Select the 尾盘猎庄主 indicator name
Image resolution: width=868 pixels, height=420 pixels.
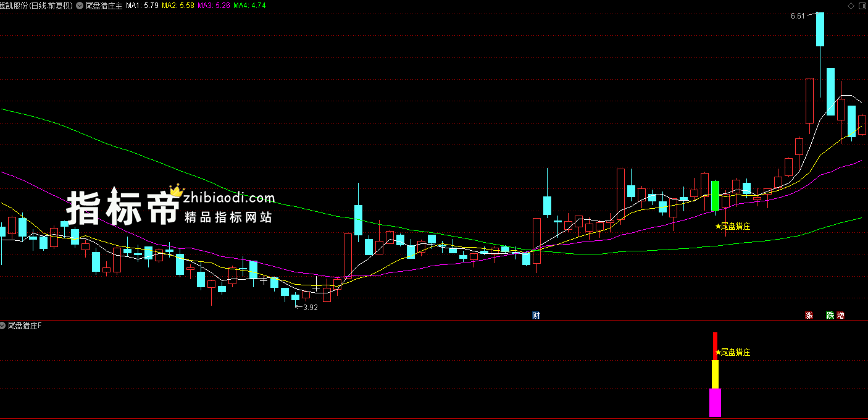point(104,5)
